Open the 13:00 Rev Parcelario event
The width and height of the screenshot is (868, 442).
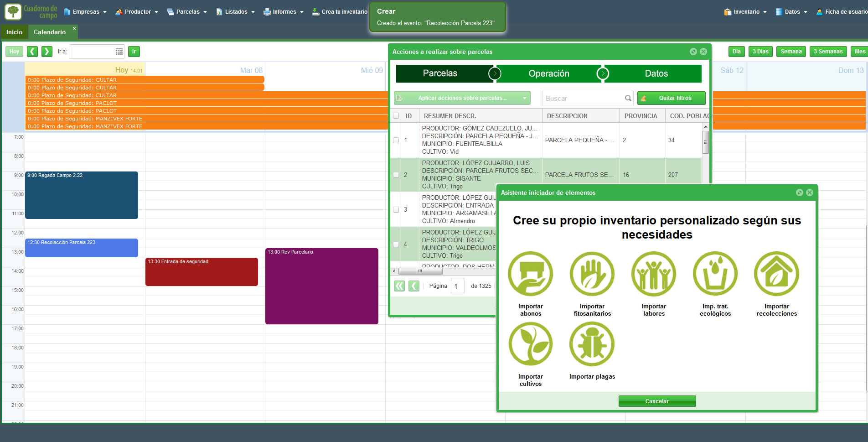click(322, 286)
